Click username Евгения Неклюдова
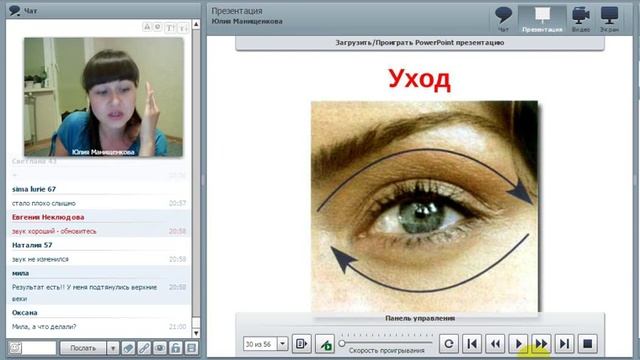The width and height of the screenshot is (640, 360). (x=48, y=217)
